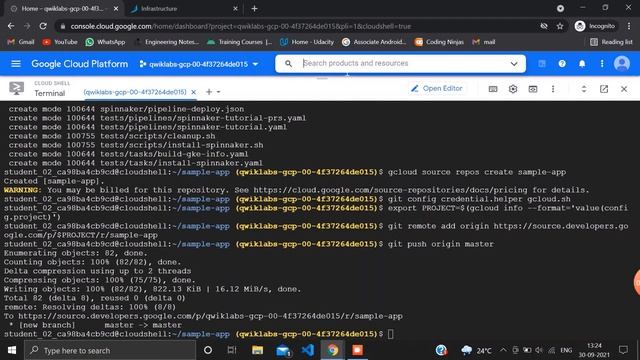
Task: Open the Windows Start menu
Action: 12,350
